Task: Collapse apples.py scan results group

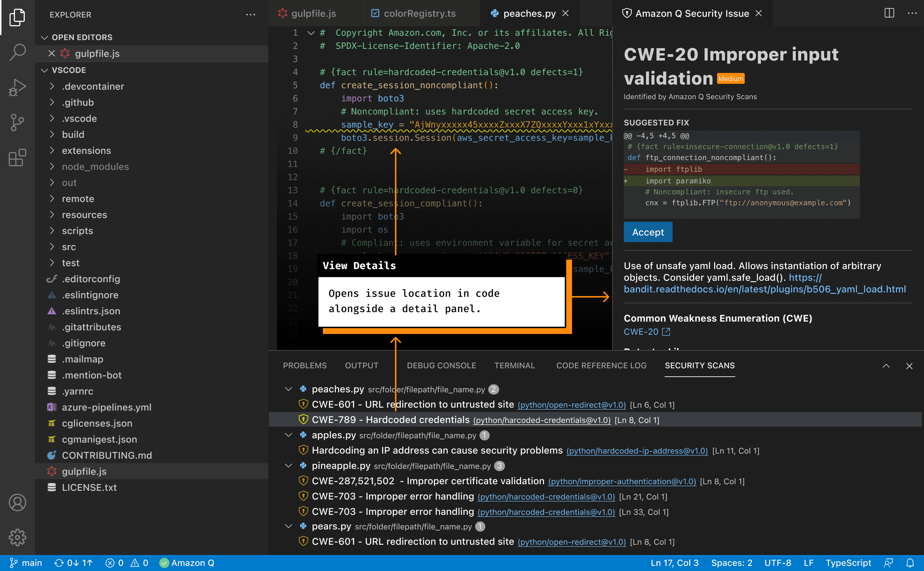Action: pos(289,435)
